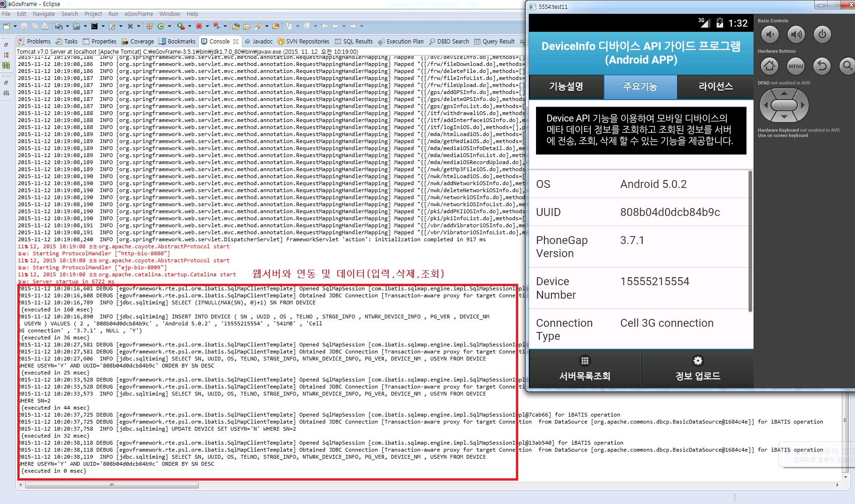Open the 라이선스 tab in the app

point(716,86)
